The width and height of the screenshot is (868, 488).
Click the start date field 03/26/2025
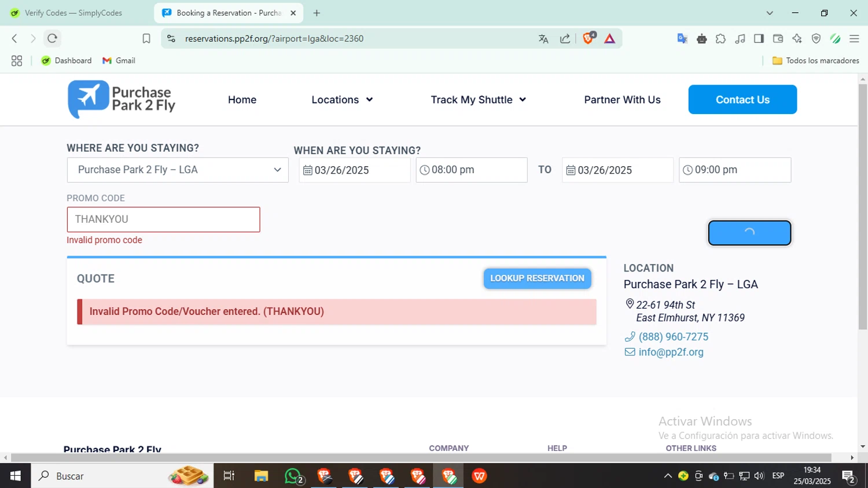point(355,170)
